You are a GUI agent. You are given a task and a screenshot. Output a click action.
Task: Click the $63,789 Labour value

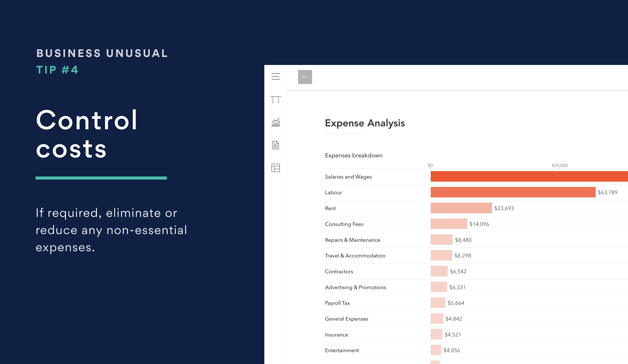[x=608, y=192]
